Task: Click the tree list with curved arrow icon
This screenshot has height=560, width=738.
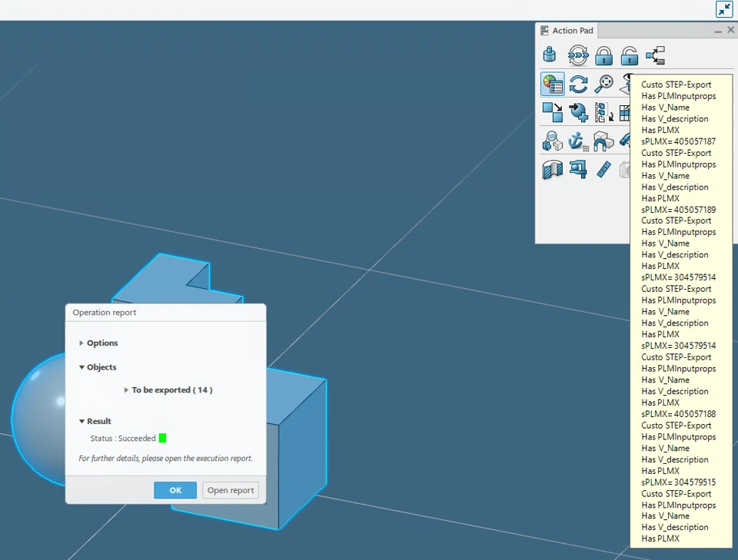Action: [604, 113]
